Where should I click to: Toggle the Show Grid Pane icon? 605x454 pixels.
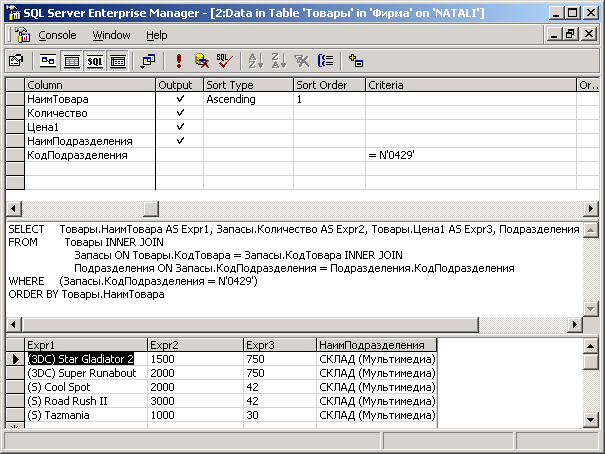pyautogui.click(x=71, y=61)
